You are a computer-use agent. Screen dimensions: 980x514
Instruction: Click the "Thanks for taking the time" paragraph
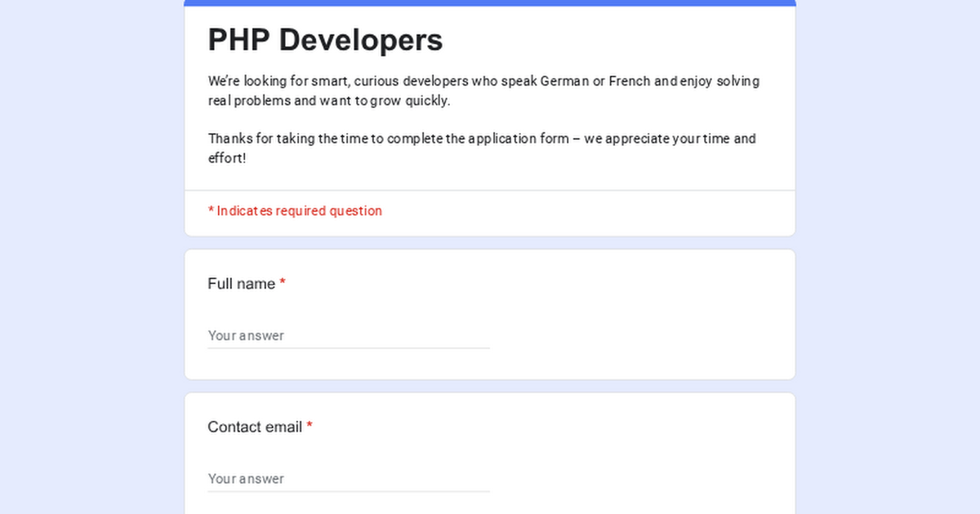tap(481, 139)
